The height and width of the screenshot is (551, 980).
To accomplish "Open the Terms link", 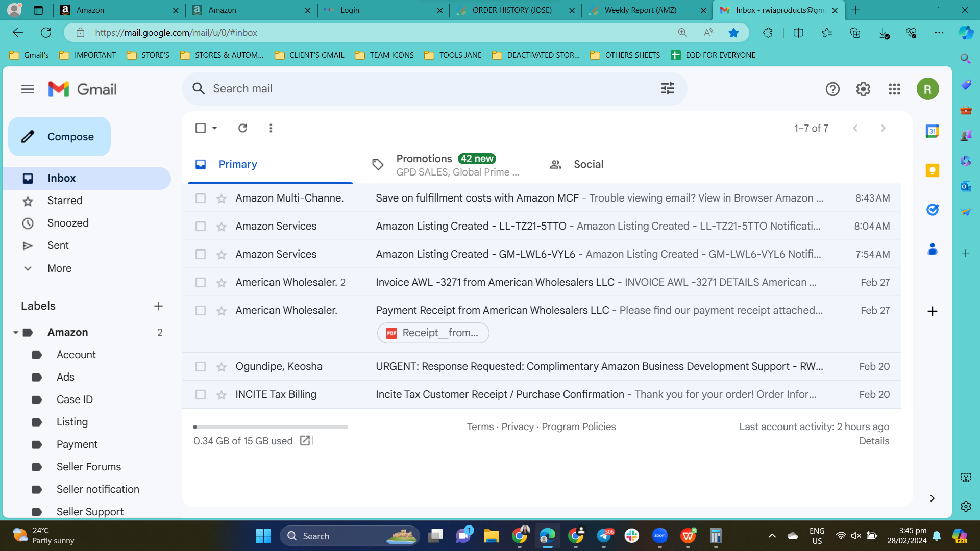I will coord(480,427).
